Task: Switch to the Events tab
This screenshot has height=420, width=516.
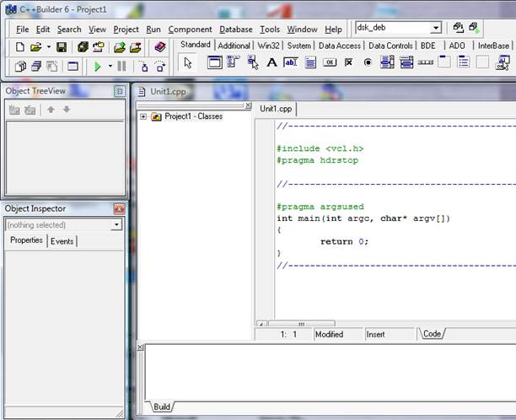Action: (62, 241)
